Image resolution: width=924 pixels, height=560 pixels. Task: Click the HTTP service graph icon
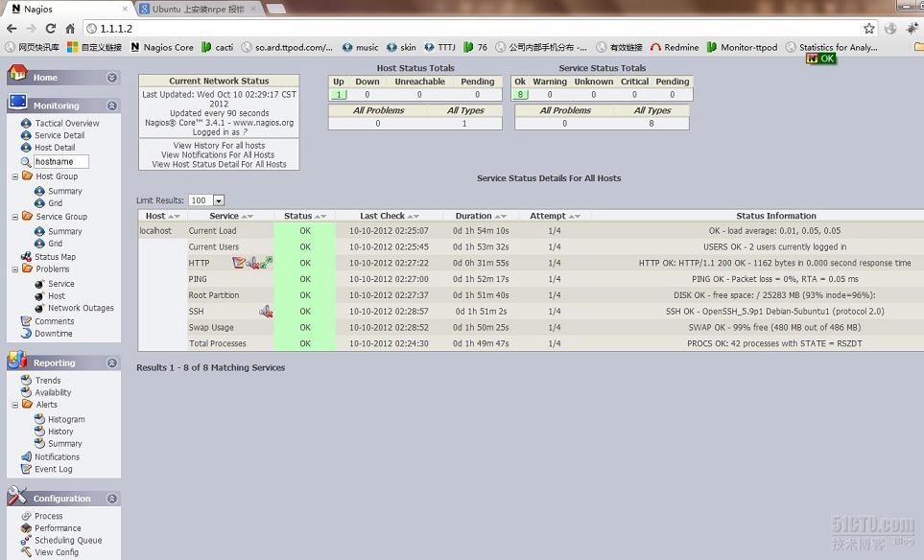[x=267, y=262]
